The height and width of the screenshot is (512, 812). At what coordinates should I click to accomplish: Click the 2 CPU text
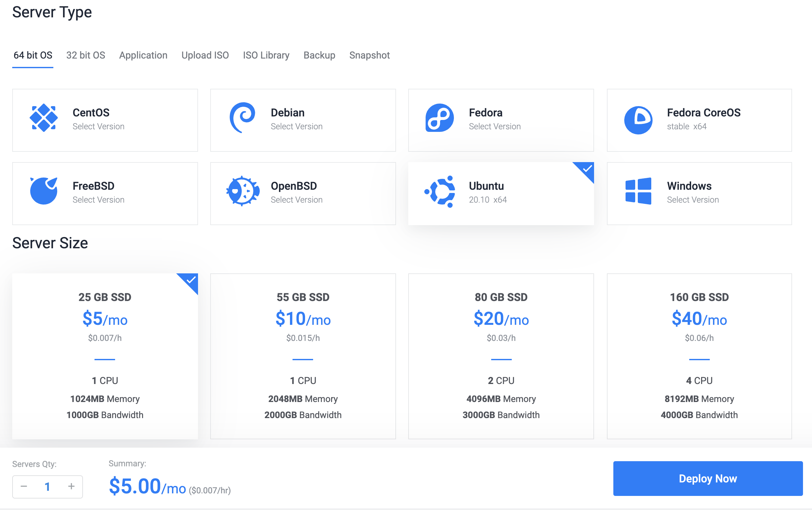501,381
